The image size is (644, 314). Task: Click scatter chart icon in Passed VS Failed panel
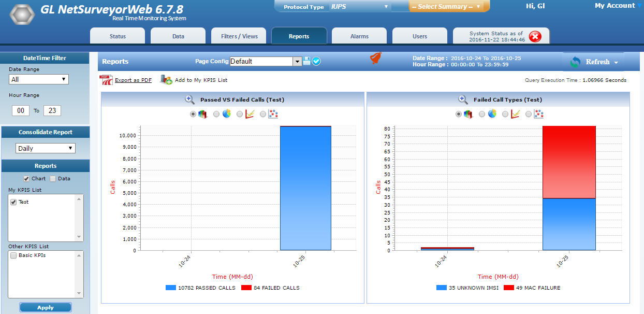pos(273,114)
